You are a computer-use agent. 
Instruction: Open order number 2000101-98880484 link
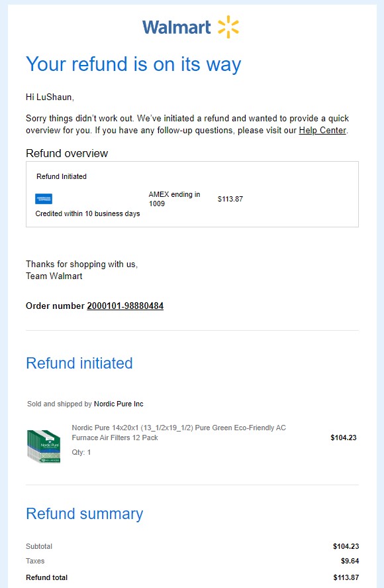pyautogui.click(x=125, y=306)
